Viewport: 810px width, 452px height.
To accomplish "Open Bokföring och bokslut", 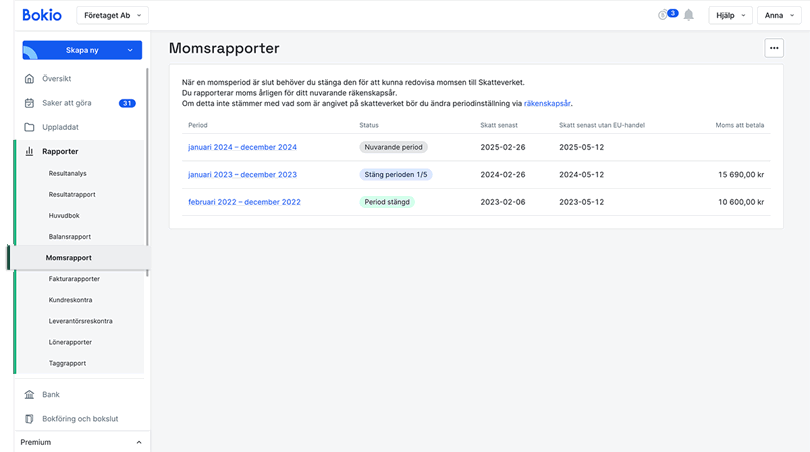I will coord(80,419).
